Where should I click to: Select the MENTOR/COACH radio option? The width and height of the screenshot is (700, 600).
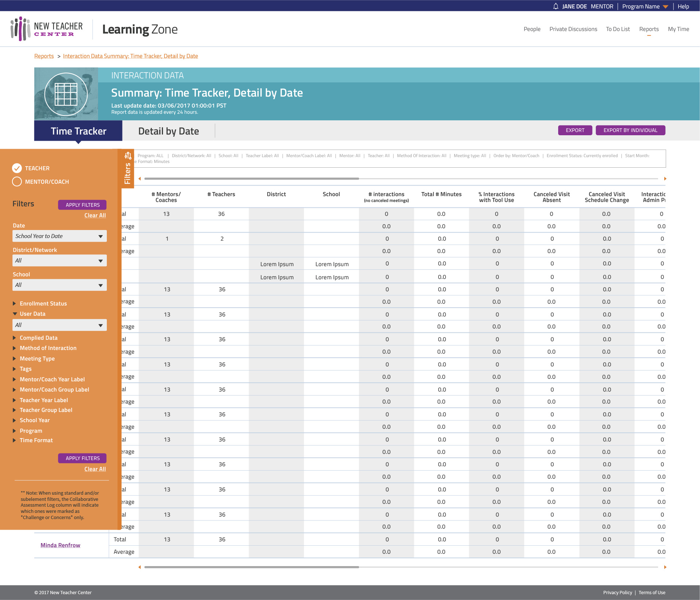point(17,182)
